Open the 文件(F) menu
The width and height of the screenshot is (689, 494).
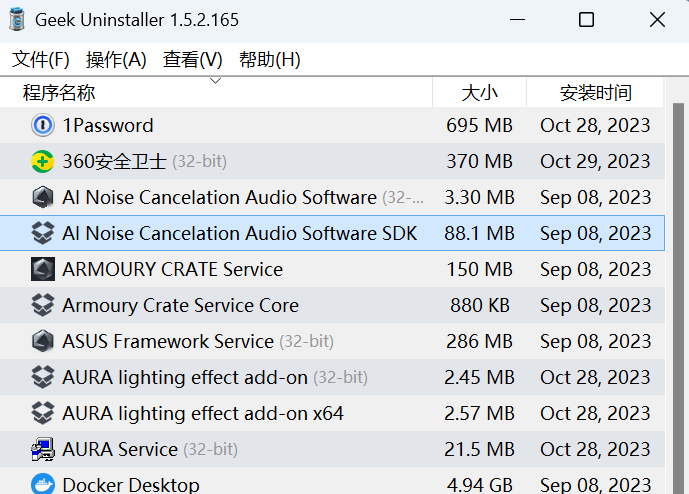[x=41, y=60]
